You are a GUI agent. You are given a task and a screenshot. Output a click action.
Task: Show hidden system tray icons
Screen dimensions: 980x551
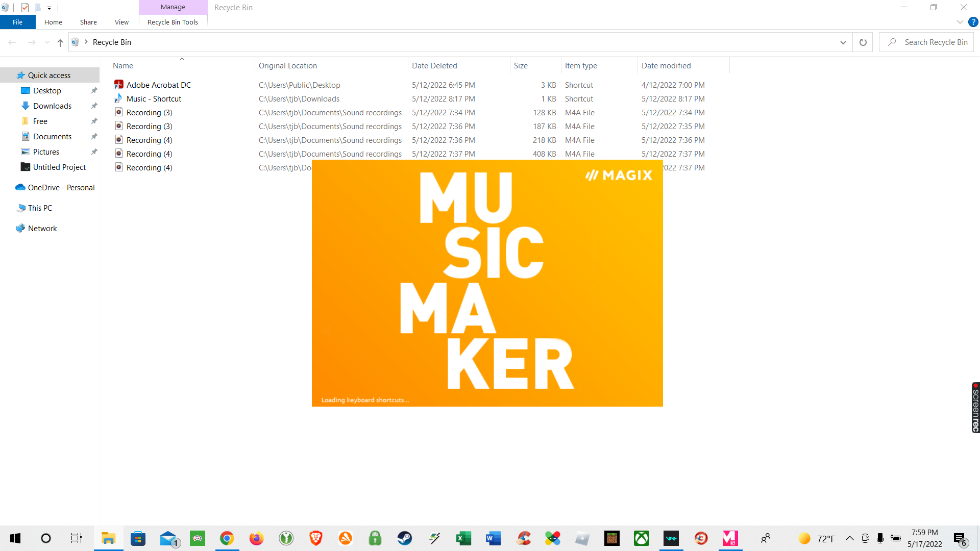pos(850,538)
